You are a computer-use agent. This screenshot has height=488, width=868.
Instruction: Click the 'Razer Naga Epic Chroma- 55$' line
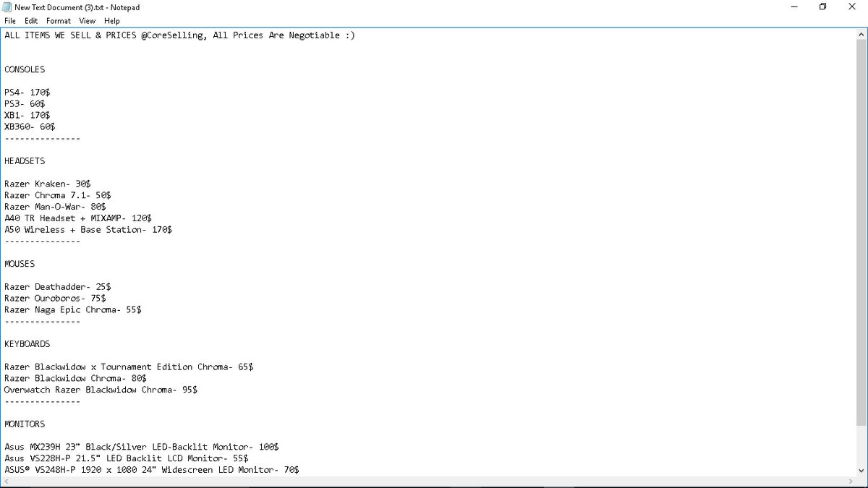click(x=72, y=310)
